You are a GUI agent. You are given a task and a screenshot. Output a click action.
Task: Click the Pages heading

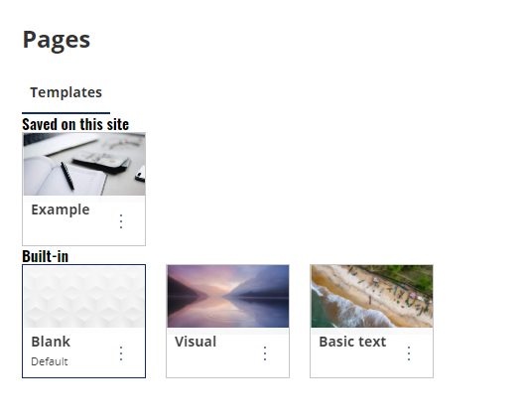(57, 40)
